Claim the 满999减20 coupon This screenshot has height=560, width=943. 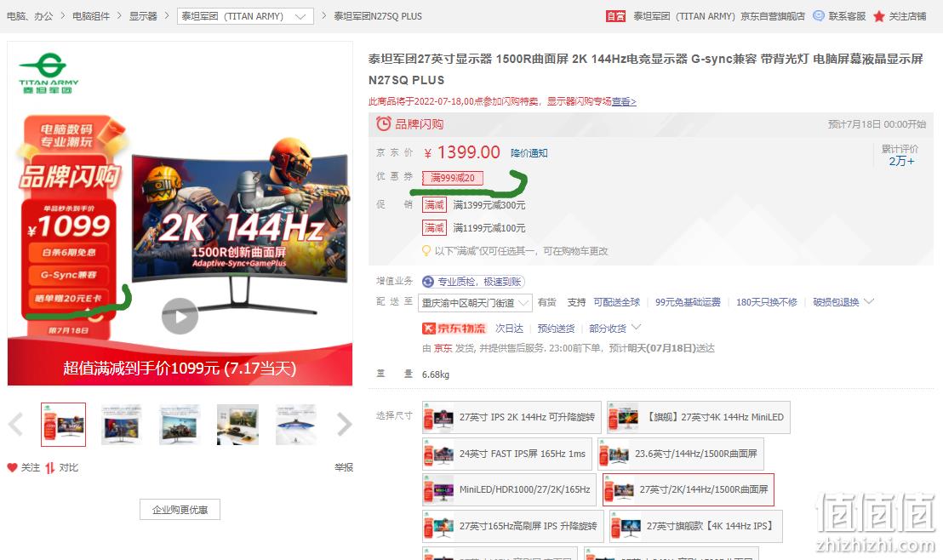(453, 178)
